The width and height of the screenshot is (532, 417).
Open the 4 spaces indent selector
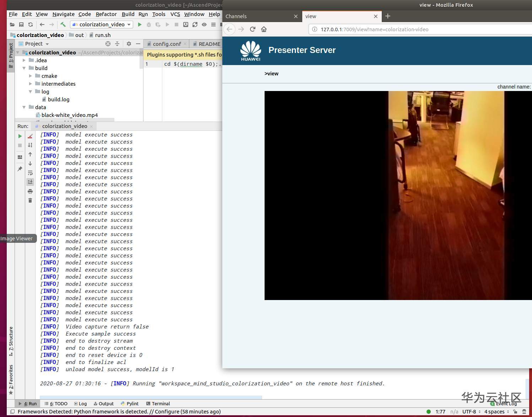(x=496, y=412)
